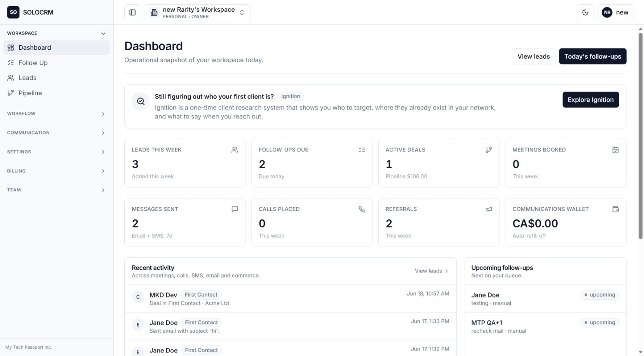The image size is (644, 356).
Task: Click upcoming status badge for MTP QA+1
Action: pyautogui.click(x=599, y=323)
